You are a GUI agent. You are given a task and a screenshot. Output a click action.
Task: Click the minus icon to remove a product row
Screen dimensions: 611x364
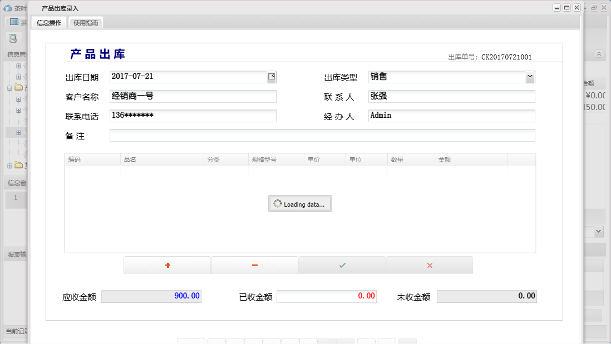pos(254,265)
